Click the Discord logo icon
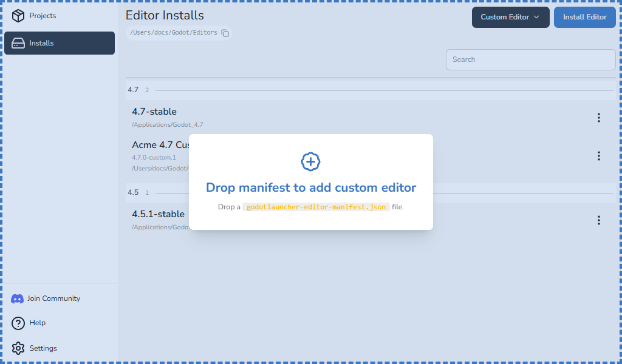The image size is (622, 364). coord(17,298)
